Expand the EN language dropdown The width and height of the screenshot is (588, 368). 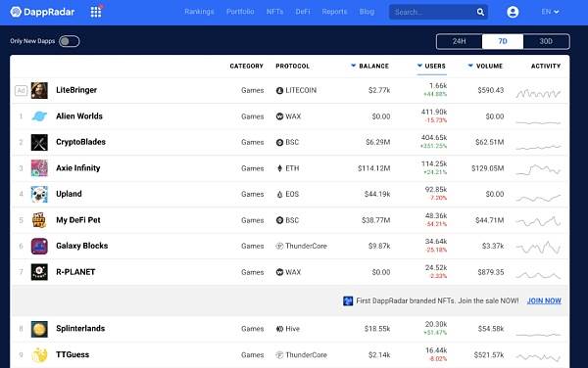(x=550, y=12)
